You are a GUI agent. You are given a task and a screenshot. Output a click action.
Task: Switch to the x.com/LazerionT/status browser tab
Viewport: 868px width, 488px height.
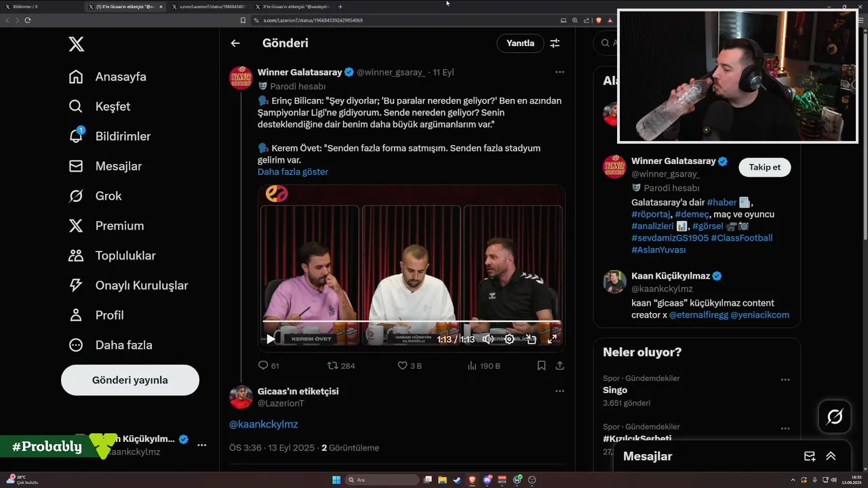coord(209,7)
